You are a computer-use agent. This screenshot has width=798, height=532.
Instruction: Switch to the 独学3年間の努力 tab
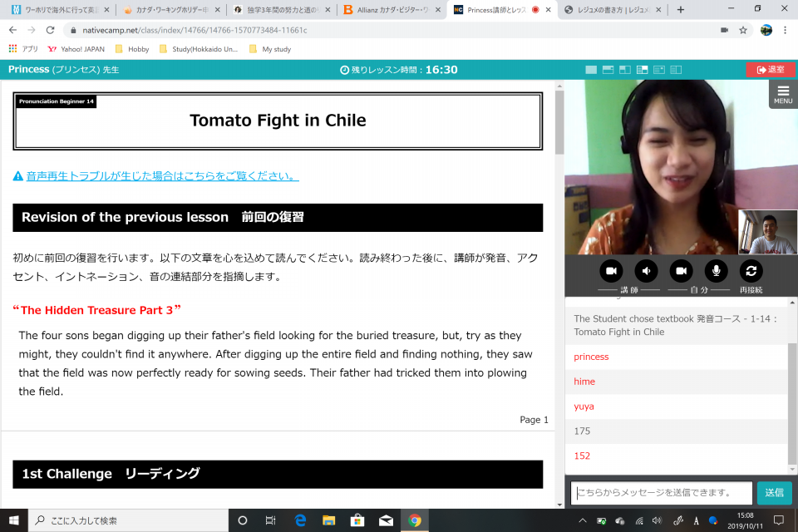click(282, 10)
